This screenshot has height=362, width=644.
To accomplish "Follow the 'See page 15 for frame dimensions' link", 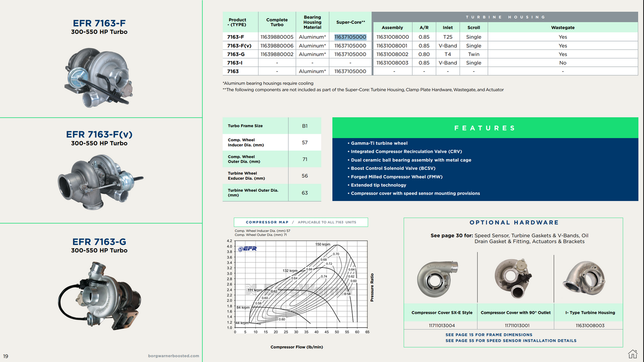I will [x=489, y=335].
